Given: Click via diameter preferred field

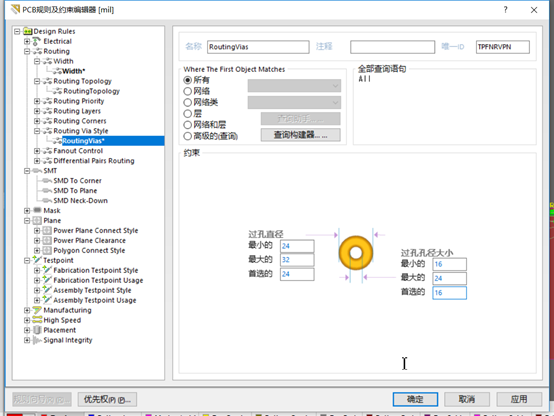Looking at the screenshot, I should (297, 274).
